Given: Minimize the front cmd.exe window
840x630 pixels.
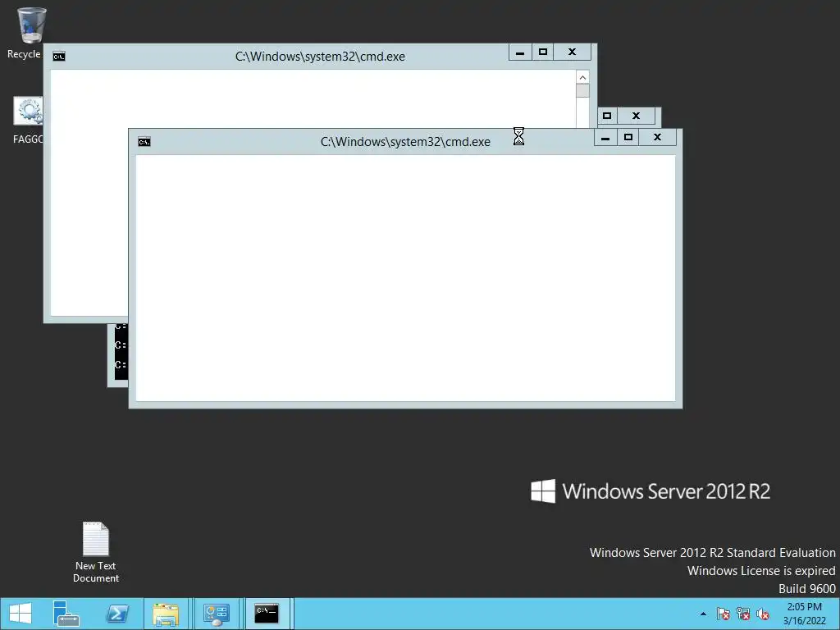Looking at the screenshot, I should click(x=605, y=138).
